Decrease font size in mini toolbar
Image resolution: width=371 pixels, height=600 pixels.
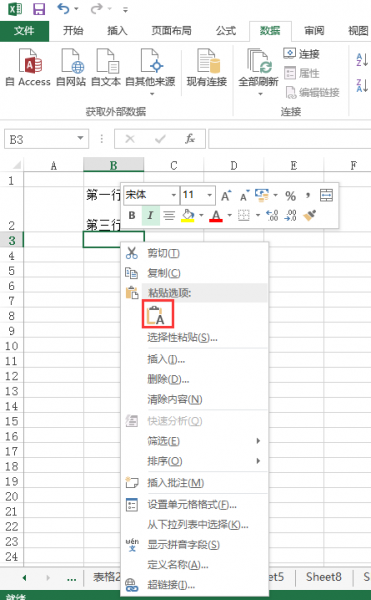pos(244,196)
